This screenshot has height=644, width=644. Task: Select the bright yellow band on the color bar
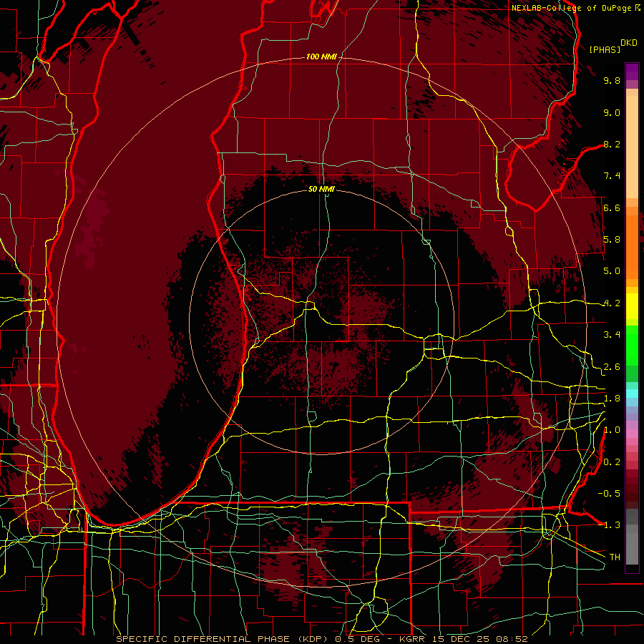pyautogui.click(x=632, y=306)
